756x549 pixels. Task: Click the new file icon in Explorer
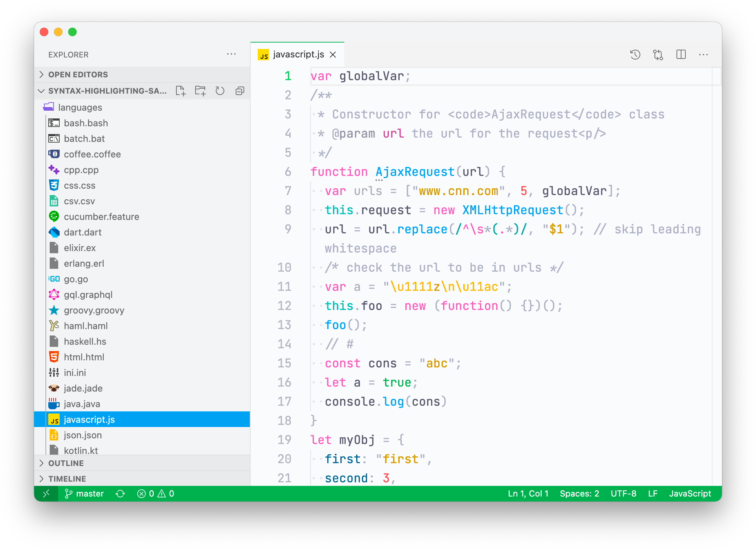coord(182,91)
